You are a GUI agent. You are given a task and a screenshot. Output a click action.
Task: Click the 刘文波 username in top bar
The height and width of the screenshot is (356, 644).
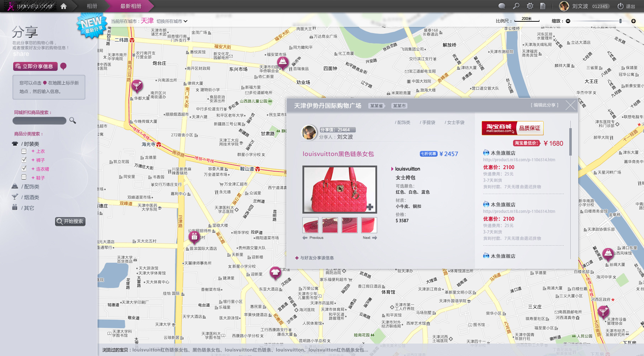(x=580, y=6)
